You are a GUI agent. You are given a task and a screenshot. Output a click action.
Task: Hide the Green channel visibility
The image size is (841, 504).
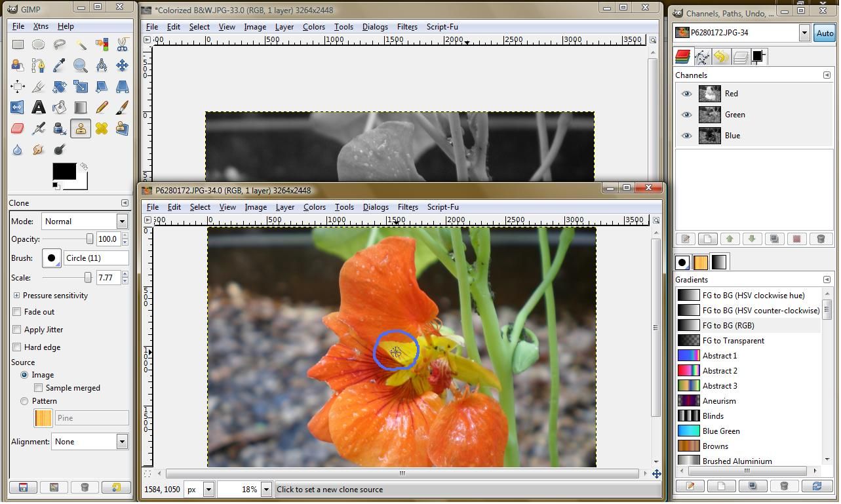coord(686,115)
